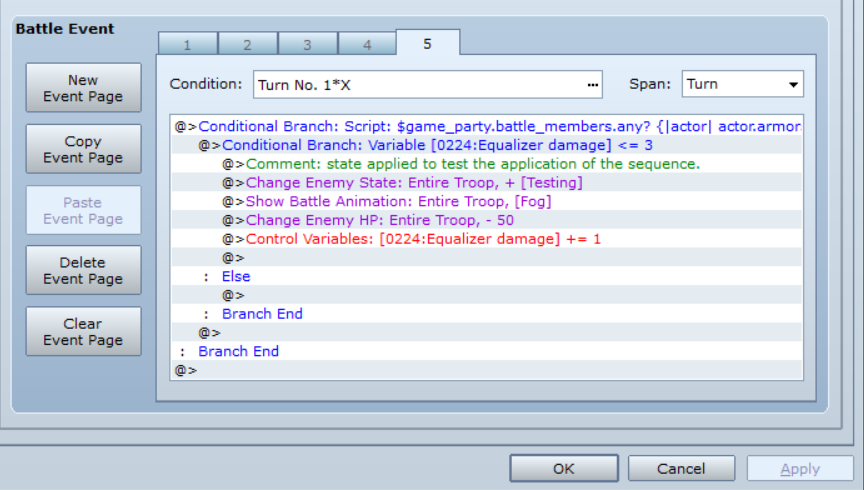Switch to event page tab 1

(x=187, y=45)
